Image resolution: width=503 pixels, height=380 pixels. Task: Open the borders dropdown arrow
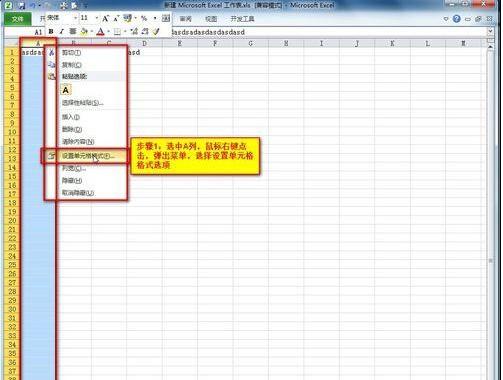(125, 32)
